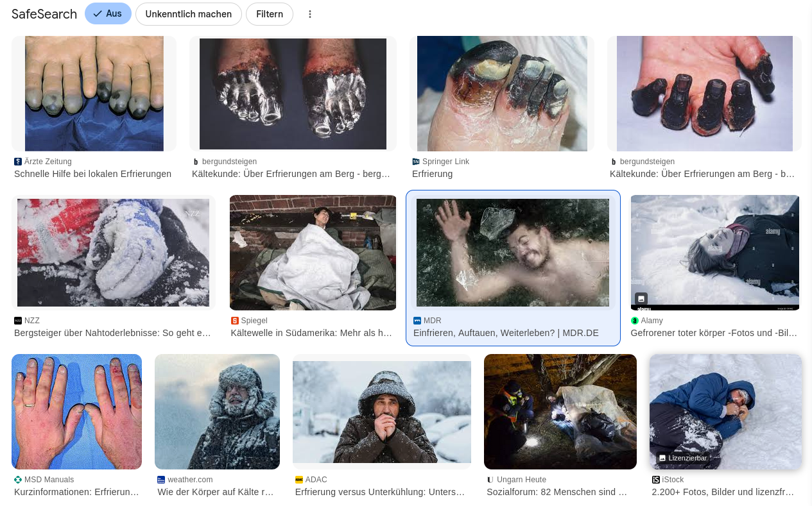Click the Alamy green favicon
The width and height of the screenshot is (812, 506).
[x=635, y=321]
